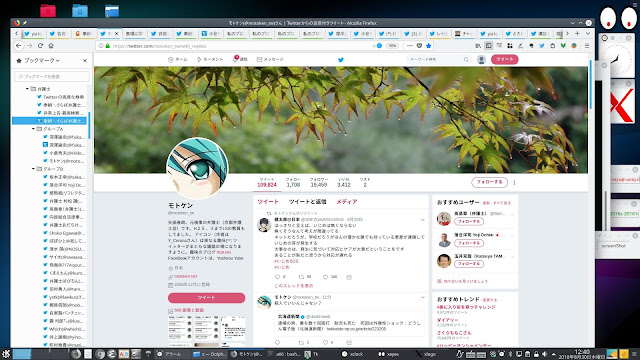Click the page vertical scrollbar thumb
Image resolution: width=640 pixels, height=360 pixels.
(591, 84)
